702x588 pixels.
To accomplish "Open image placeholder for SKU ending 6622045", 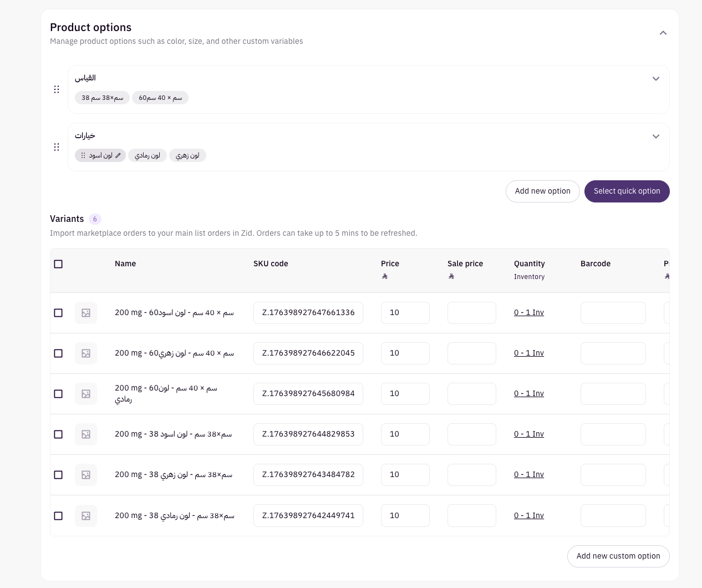I will pyautogui.click(x=86, y=353).
